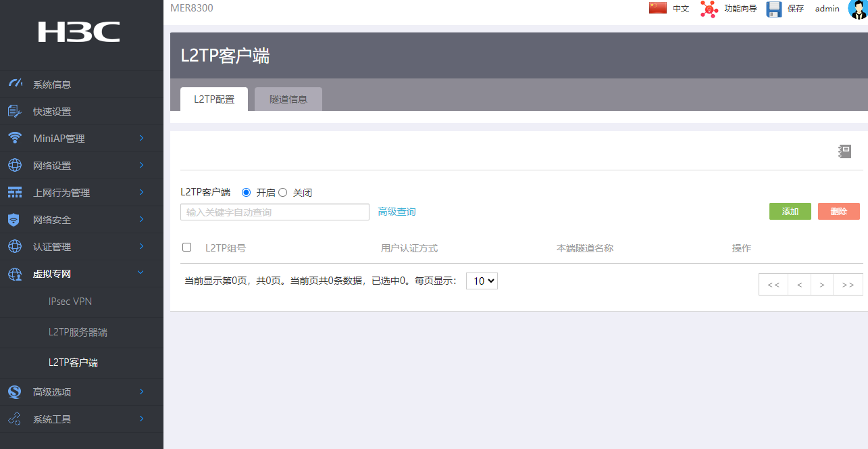Click the 系统信息 gauge icon

pos(15,84)
